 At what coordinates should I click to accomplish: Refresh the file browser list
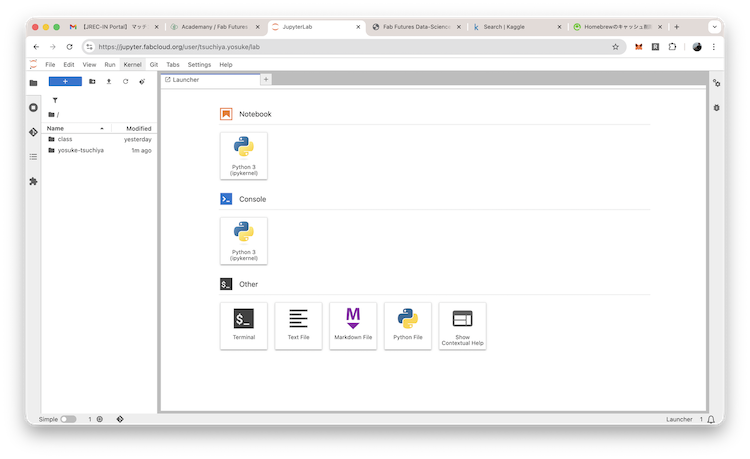[x=125, y=81]
